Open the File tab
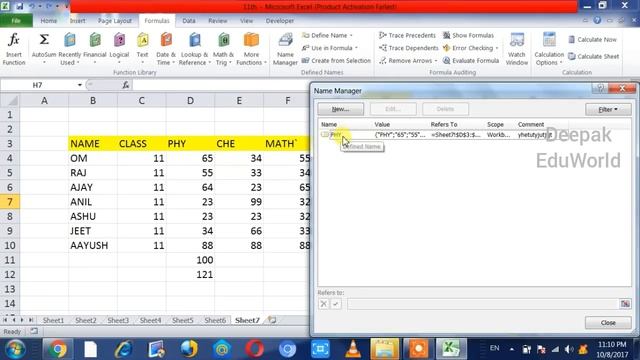This screenshot has height=360, width=640. [16, 20]
